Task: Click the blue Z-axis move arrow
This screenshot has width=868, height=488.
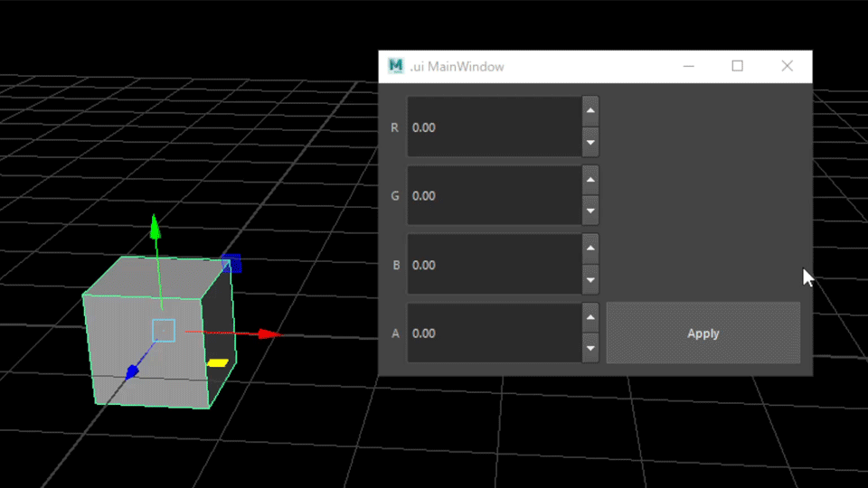Action: (x=132, y=371)
